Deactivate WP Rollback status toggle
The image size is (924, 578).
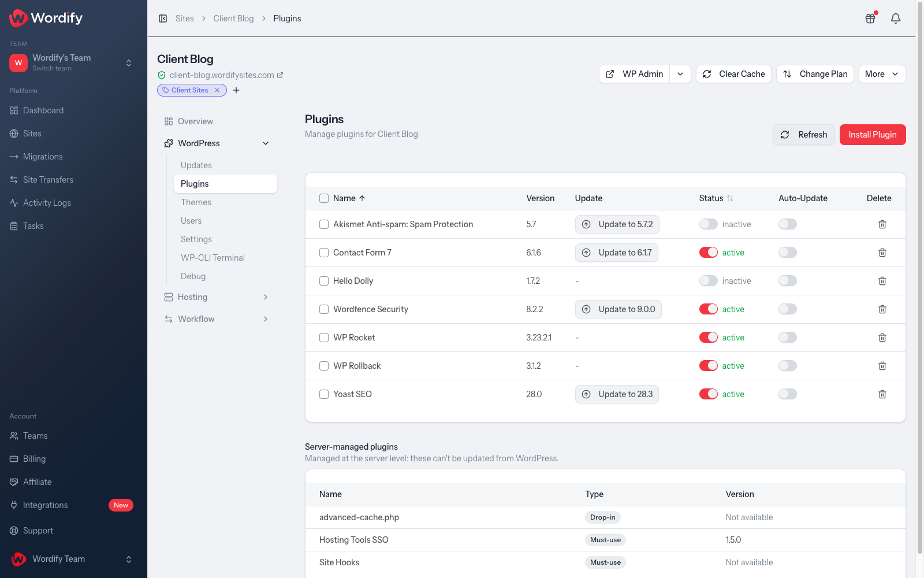click(x=709, y=366)
